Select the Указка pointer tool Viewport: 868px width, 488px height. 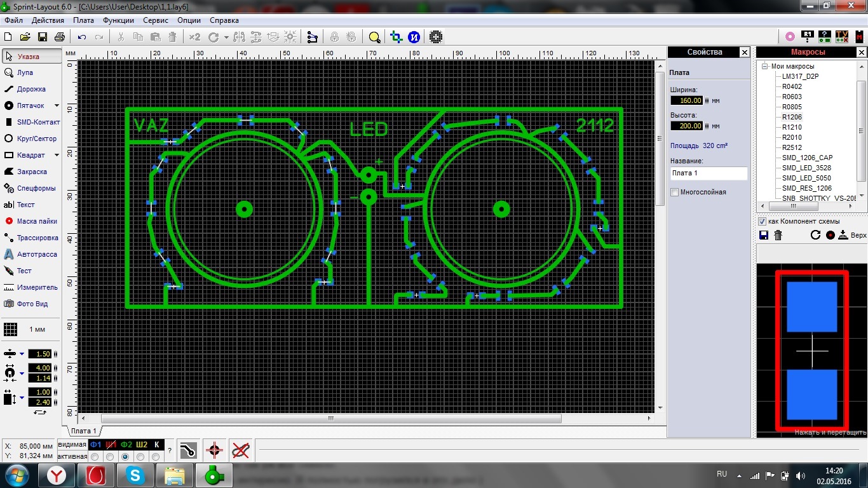(31, 56)
